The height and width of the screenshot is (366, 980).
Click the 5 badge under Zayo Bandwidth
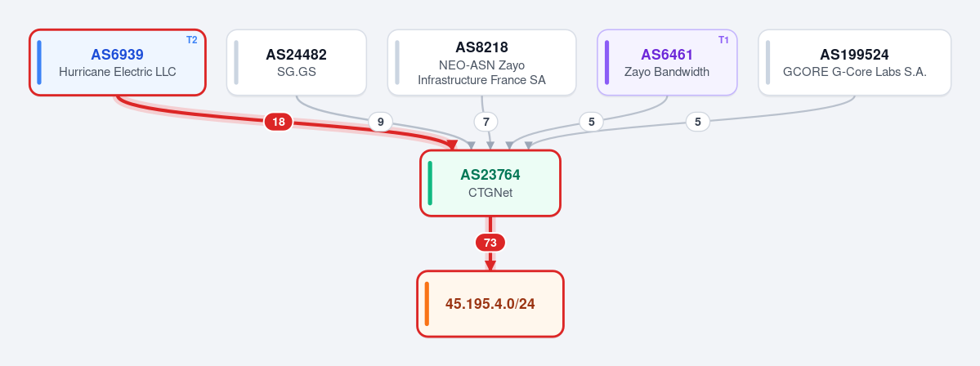pyautogui.click(x=591, y=122)
